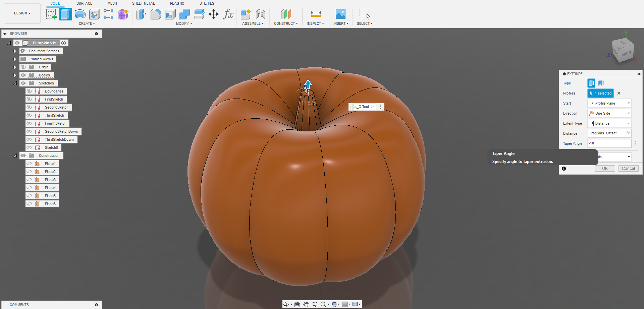The image size is (644, 309).
Task: Choose the Hole tool
Action: click(94, 14)
